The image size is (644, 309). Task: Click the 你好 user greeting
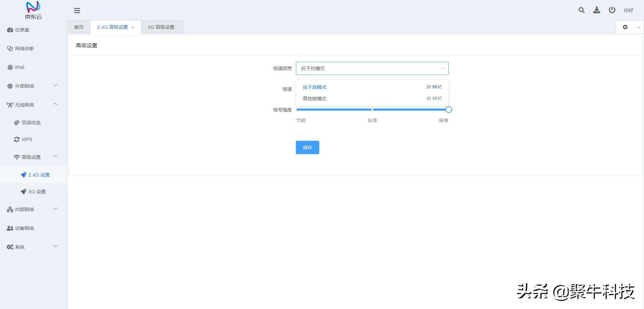pyautogui.click(x=629, y=10)
